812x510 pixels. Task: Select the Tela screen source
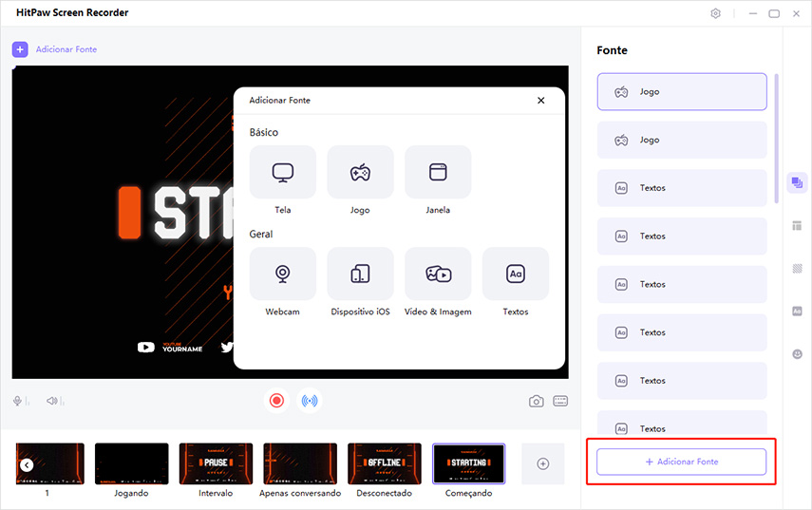tap(283, 172)
